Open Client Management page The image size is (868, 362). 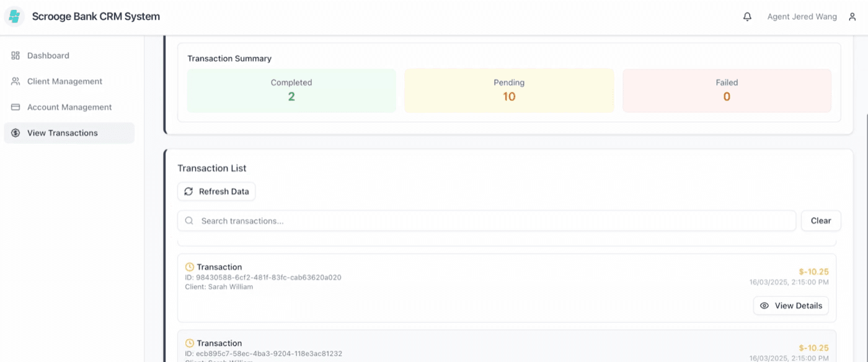(x=69, y=81)
